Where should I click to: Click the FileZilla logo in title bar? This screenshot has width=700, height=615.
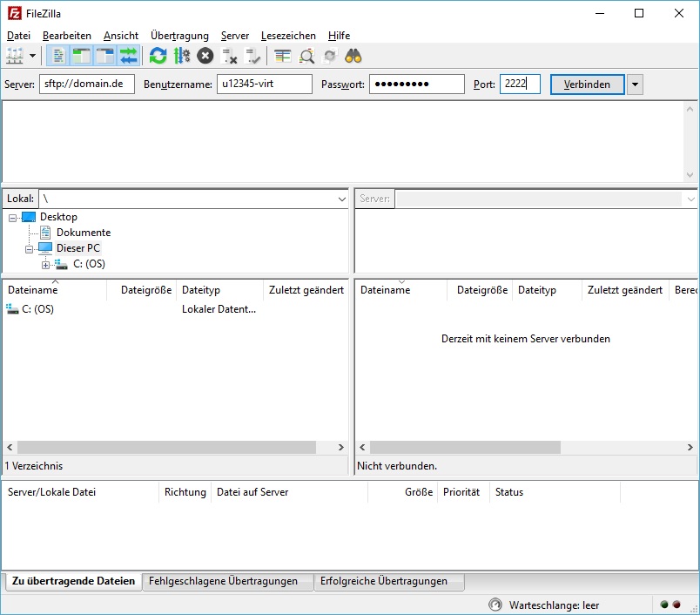point(14,13)
